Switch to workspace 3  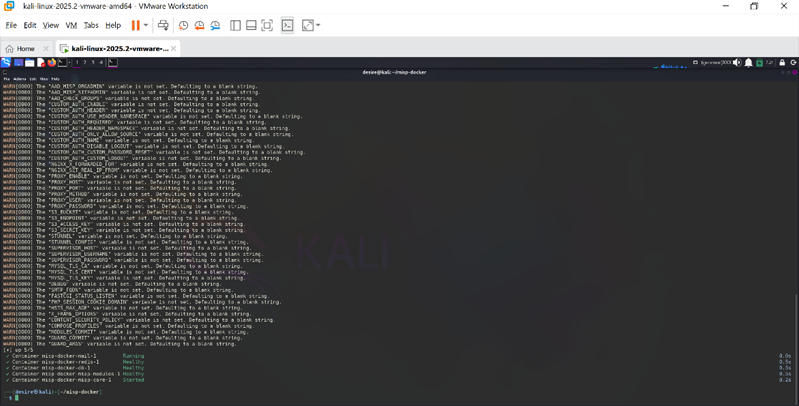point(93,62)
